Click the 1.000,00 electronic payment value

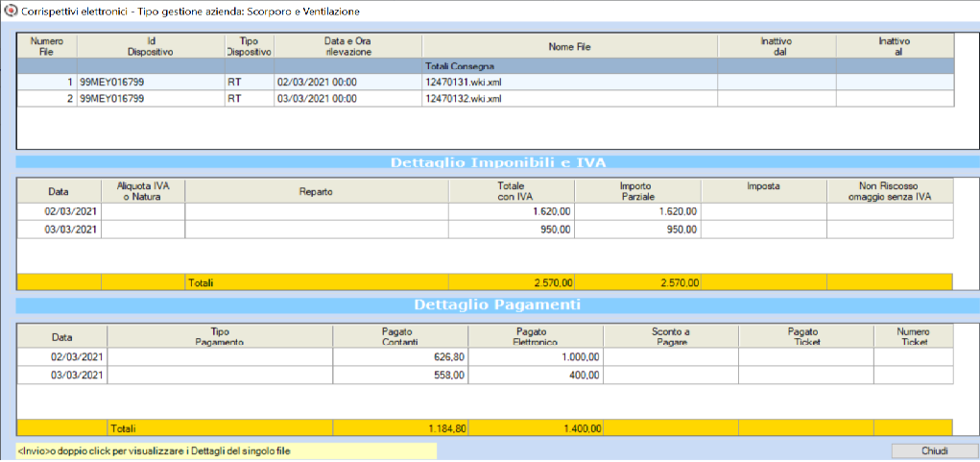point(582,357)
